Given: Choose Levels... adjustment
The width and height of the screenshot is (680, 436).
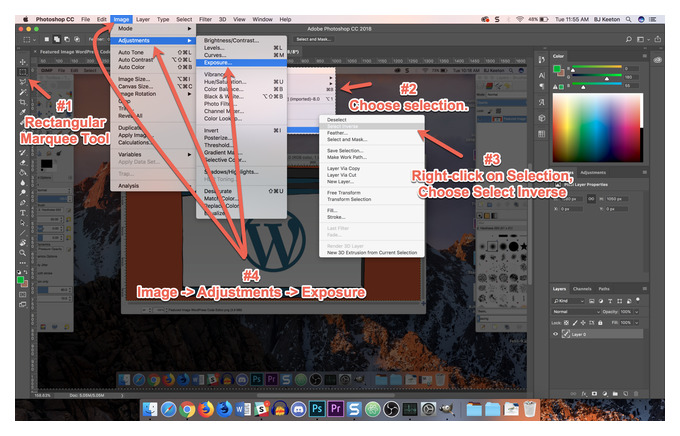Looking at the screenshot, I should coord(241,48).
